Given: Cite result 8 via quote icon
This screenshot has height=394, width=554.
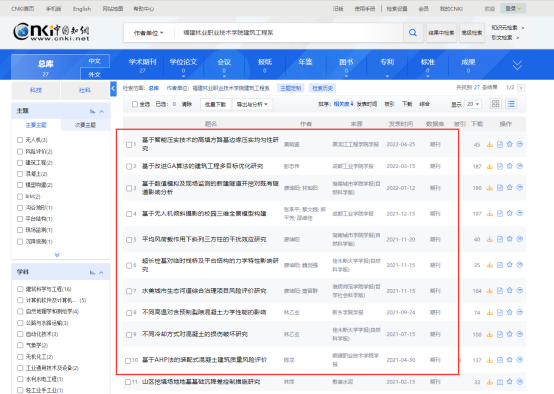Looking at the screenshot, I should coord(520,312).
